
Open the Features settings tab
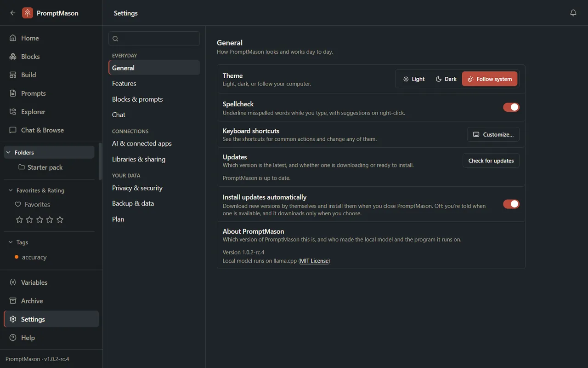click(154, 84)
